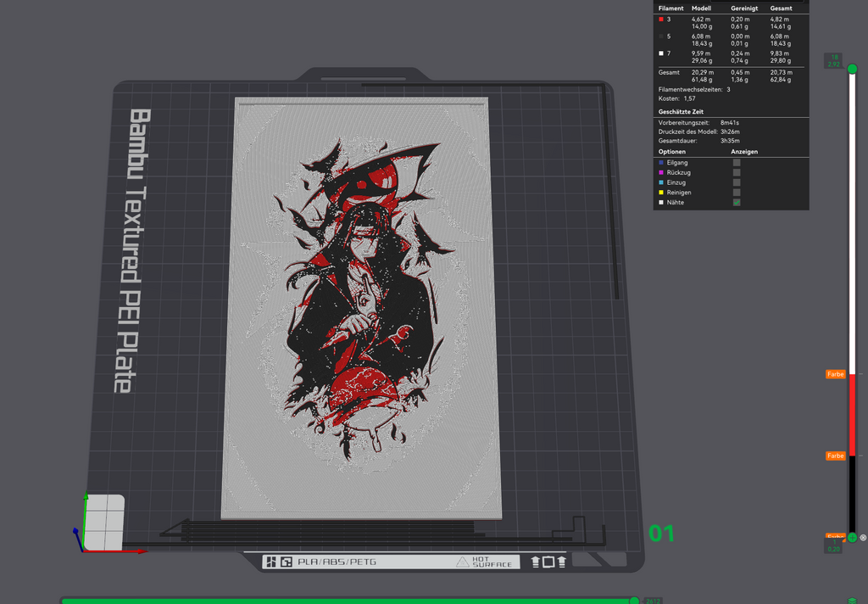
Task: Enable the Eilgang display checkbox
Action: (737, 162)
